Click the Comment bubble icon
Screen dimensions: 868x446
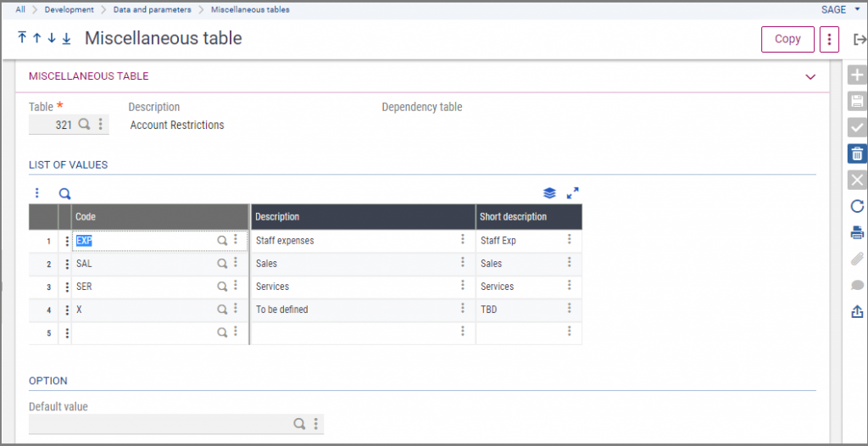coord(857,286)
